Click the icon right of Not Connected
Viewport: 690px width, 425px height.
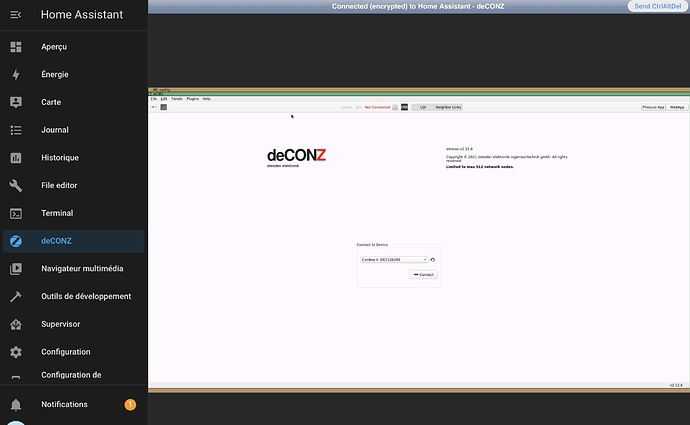click(395, 107)
